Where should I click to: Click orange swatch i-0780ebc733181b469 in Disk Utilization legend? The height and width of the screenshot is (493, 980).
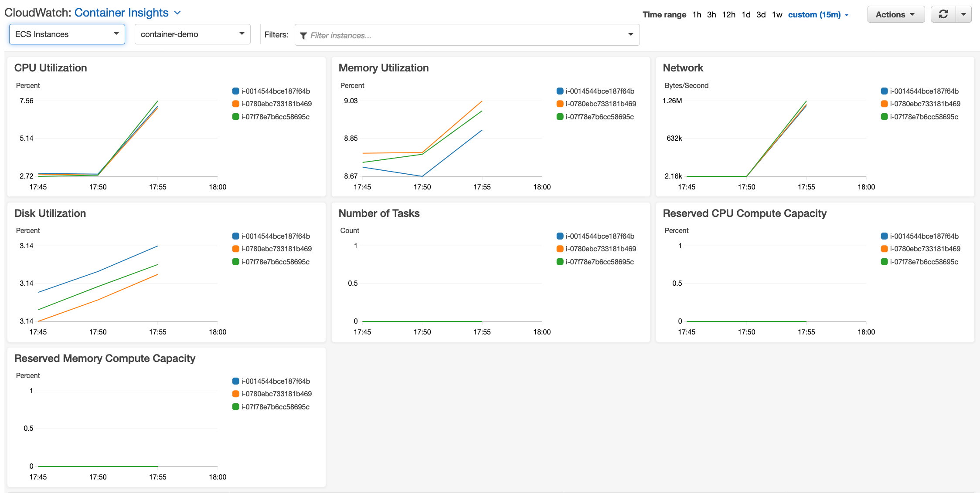click(235, 249)
